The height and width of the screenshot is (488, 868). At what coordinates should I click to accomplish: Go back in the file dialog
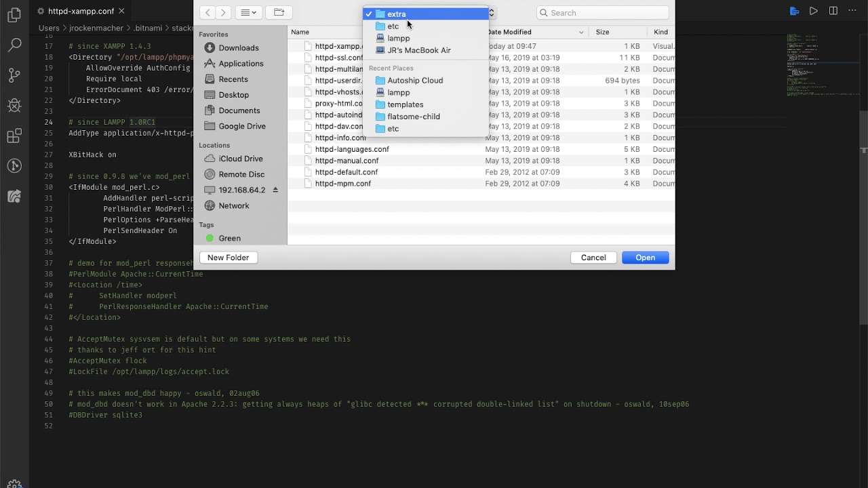coord(208,12)
